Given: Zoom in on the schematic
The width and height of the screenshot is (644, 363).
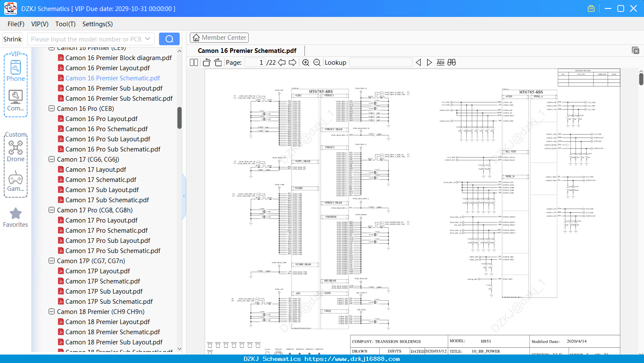Looking at the screenshot, I should pos(306,62).
